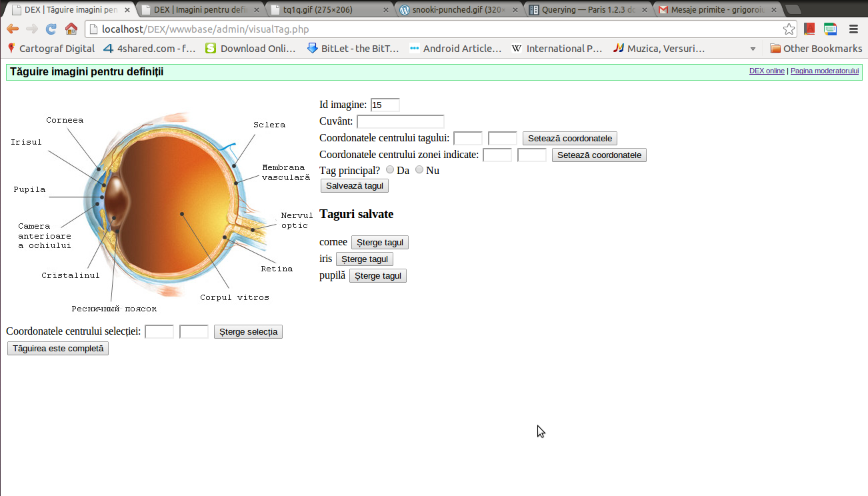
Task: Switch to Mesaje primite Gmail tab
Action: point(716,10)
